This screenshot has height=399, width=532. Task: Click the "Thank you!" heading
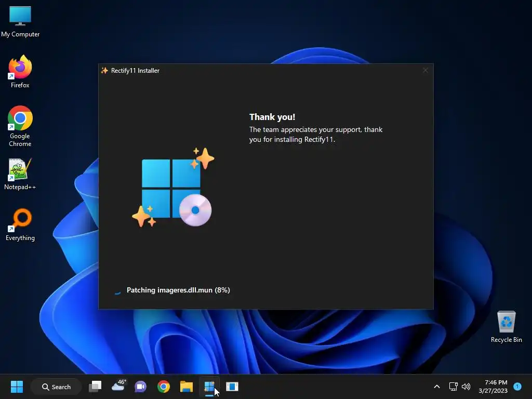(272, 117)
